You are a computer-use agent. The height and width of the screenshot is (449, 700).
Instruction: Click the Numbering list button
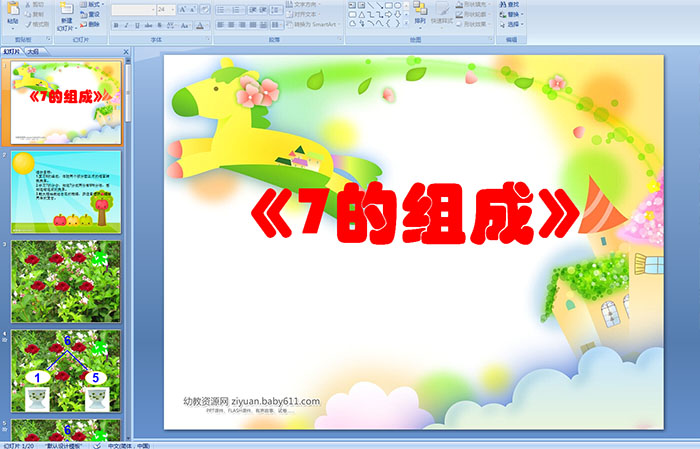pos(237,9)
